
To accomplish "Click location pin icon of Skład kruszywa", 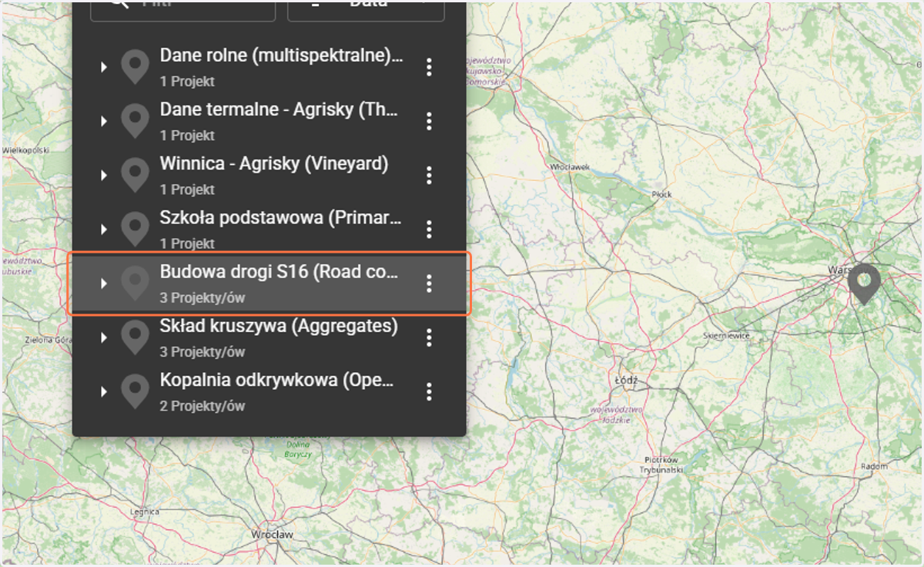I will point(136,337).
